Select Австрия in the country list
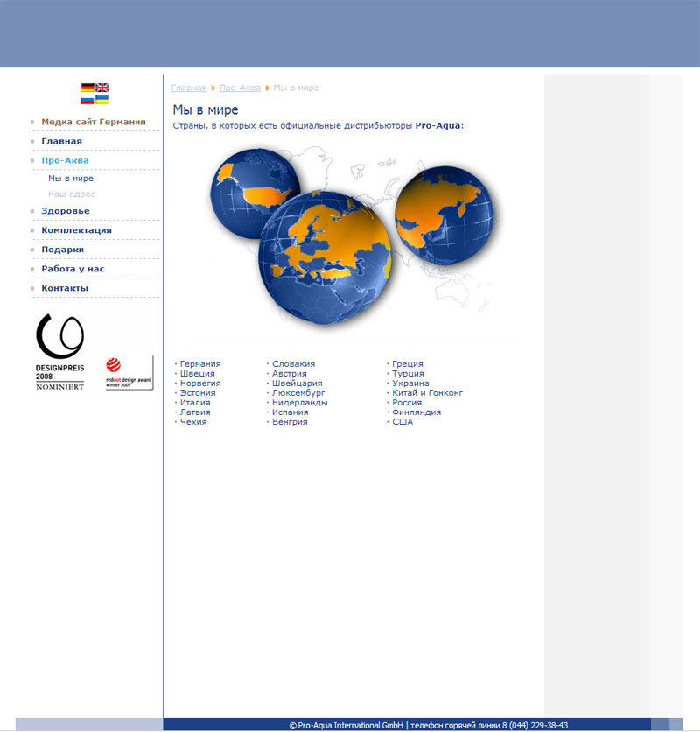The image size is (700, 732). tap(290, 374)
